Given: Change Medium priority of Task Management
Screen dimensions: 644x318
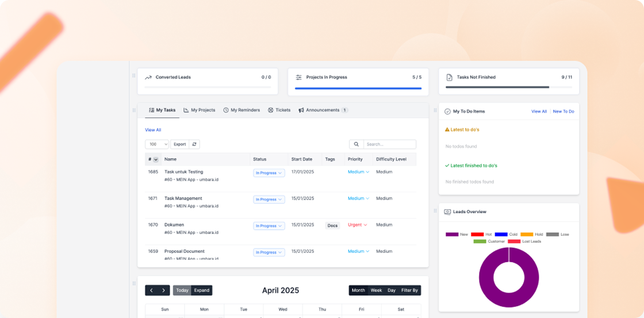Looking at the screenshot, I should pos(359,198).
